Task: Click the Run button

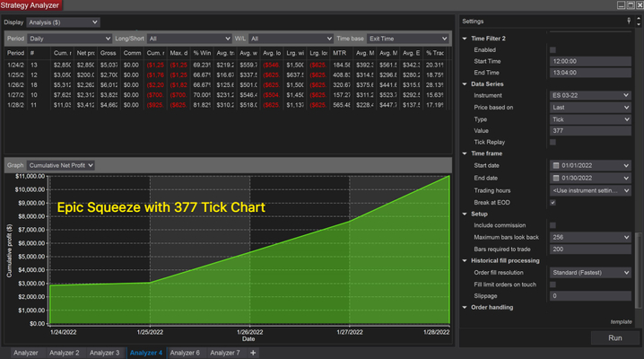Action: pos(614,337)
